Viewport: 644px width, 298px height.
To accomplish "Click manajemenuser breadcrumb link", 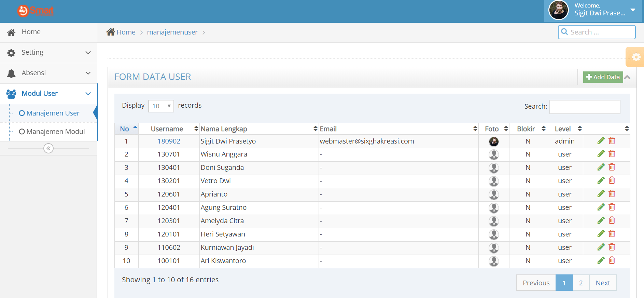I will click(x=172, y=32).
